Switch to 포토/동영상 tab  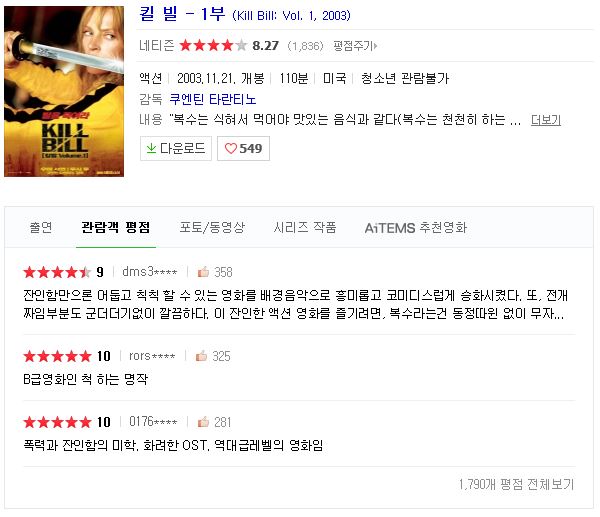tap(212, 227)
